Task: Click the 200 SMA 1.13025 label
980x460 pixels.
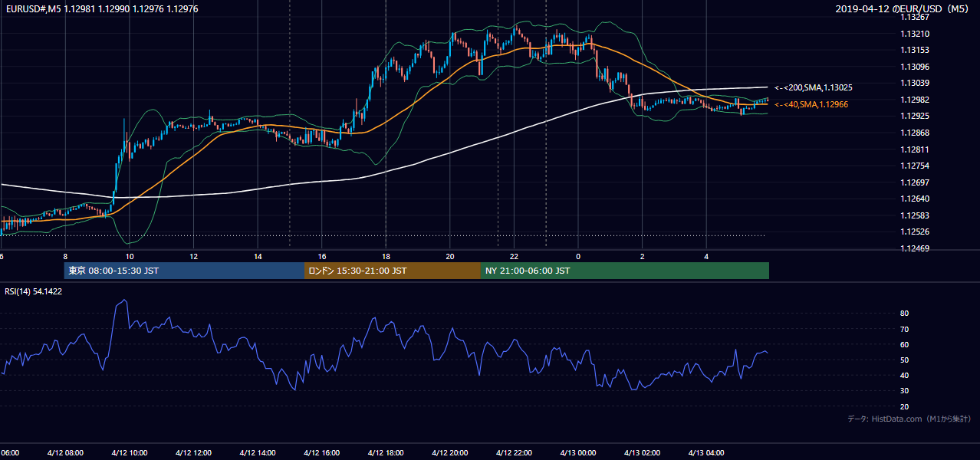Action: point(813,88)
